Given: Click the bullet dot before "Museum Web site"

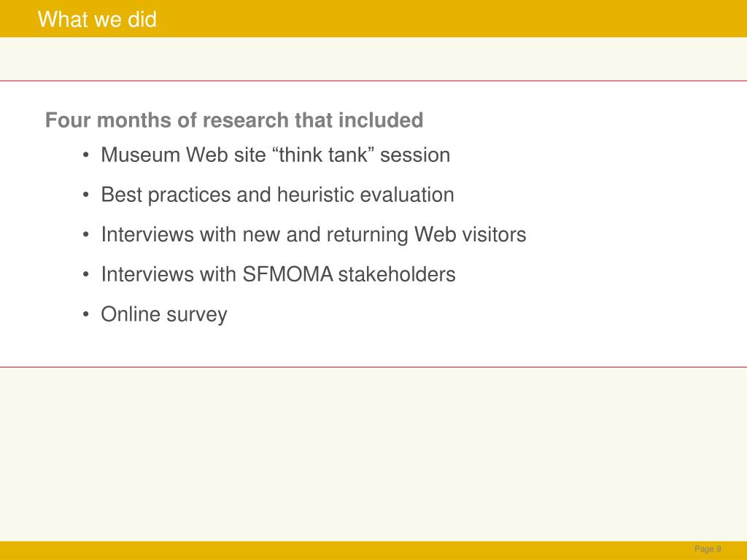Looking at the screenshot, I should point(86,155).
